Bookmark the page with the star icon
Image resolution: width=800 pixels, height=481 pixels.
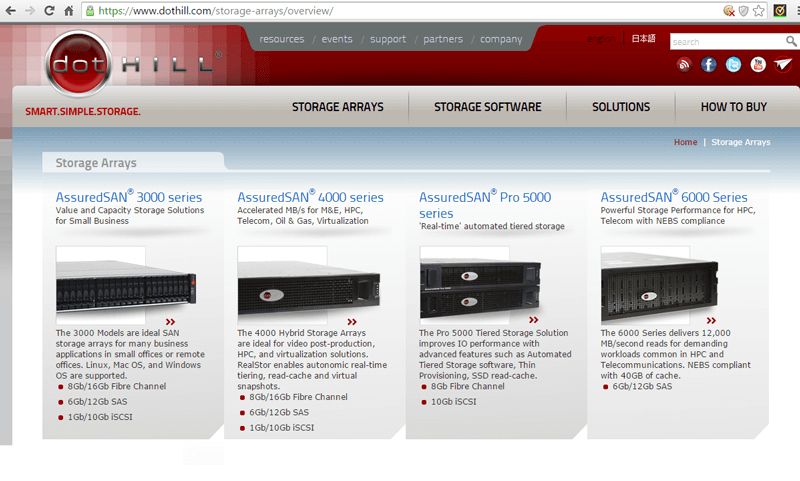coord(759,11)
